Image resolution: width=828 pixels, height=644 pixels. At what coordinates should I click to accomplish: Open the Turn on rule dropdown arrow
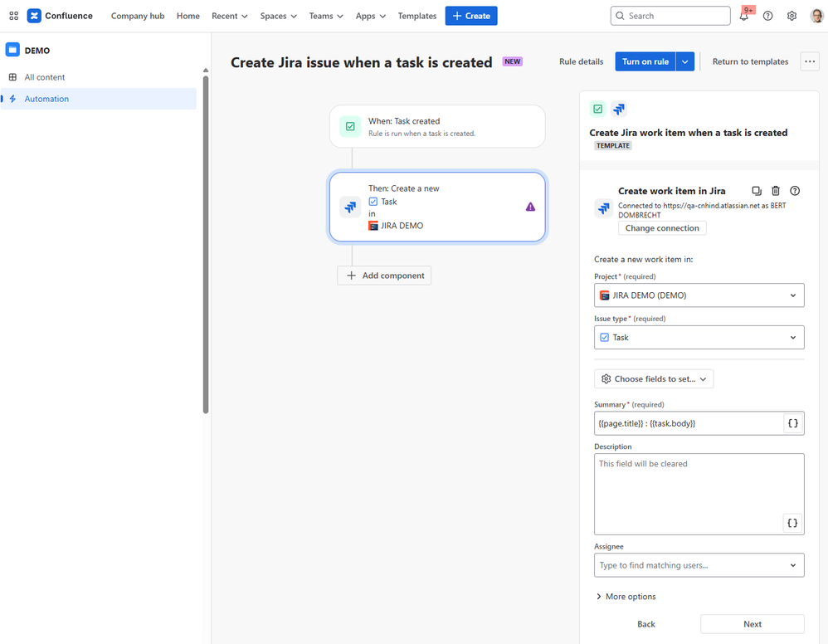(685, 61)
